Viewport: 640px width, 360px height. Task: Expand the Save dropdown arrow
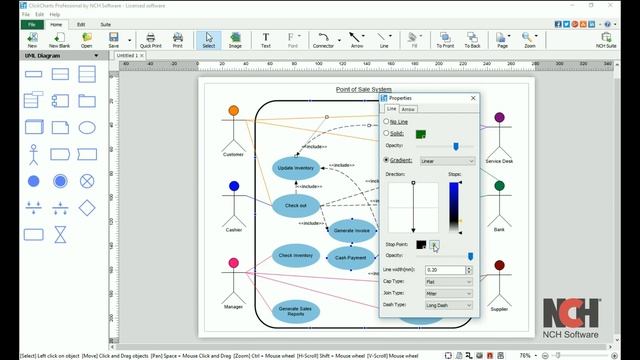(130, 40)
